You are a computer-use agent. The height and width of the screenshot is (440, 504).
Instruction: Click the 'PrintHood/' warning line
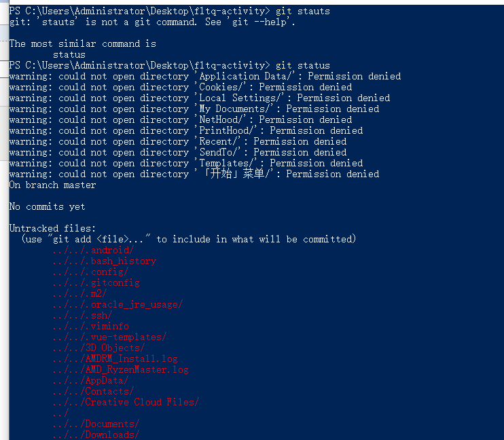(186, 131)
